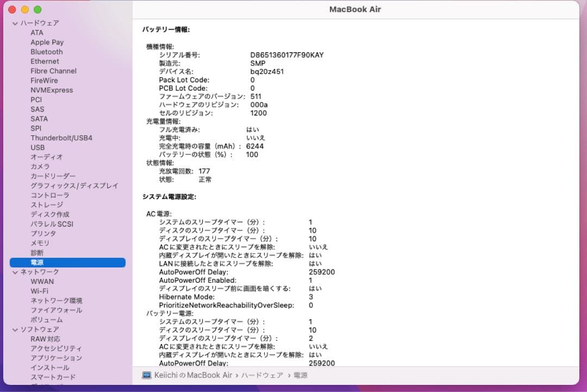This screenshot has height=392, width=587.
Task: Click the 正常 battery condition value
Action: tap(205, 180)
